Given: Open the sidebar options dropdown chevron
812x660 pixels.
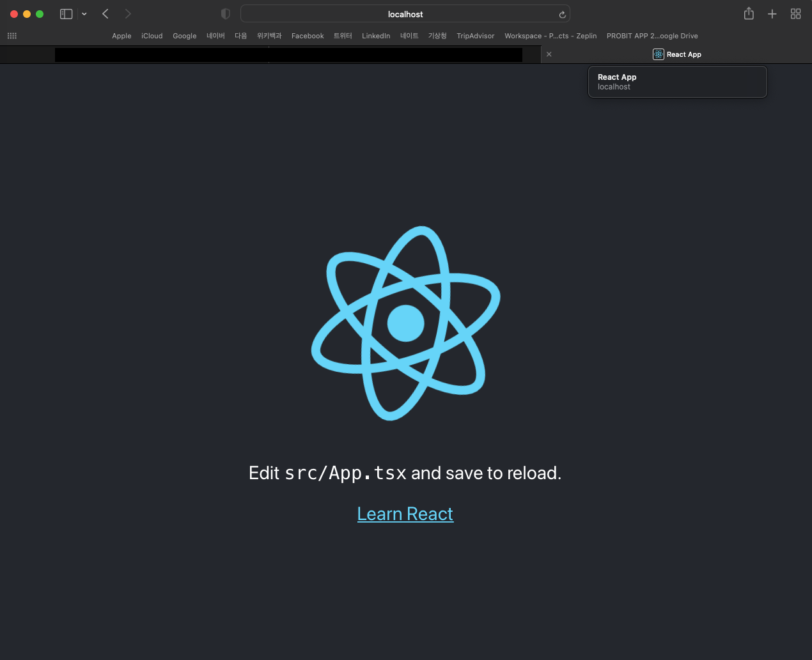Looking at the screenshot, I should pos(84,14).
